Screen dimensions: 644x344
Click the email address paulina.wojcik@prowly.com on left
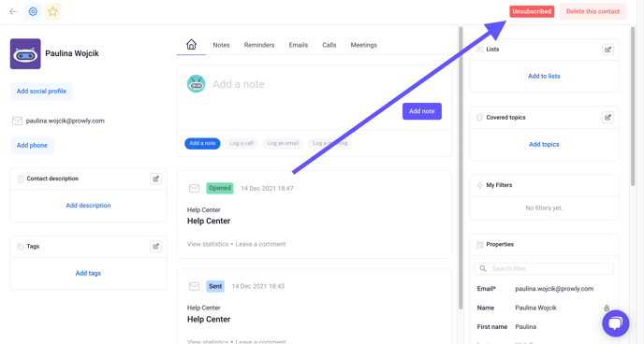65,121
